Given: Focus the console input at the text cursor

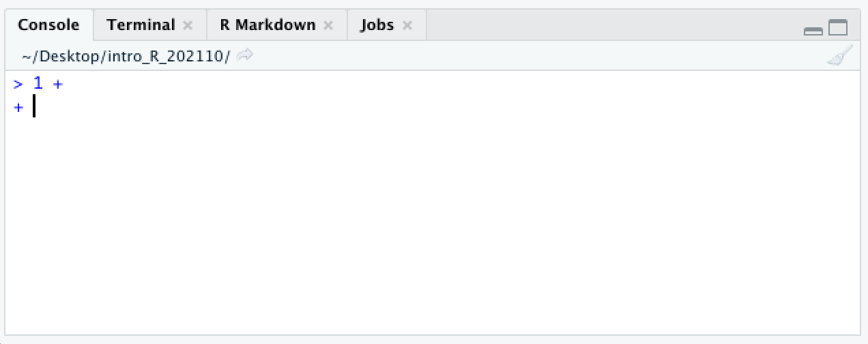Looking at the screenshot, I should point(34,106).
